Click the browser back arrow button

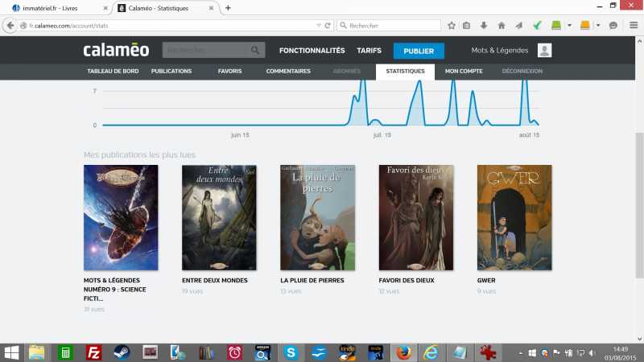pyautogui.click(x=10, y=25)
